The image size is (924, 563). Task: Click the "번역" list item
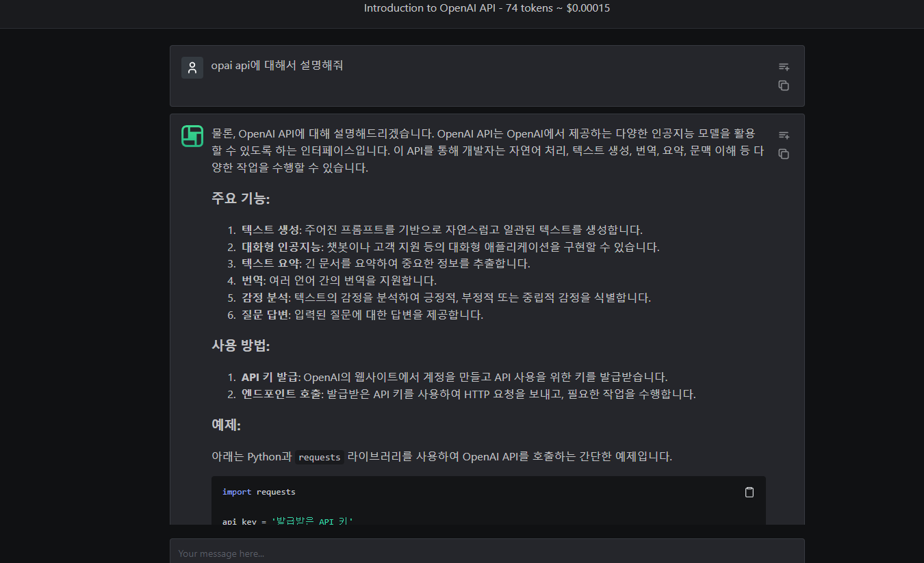(339, 280)
